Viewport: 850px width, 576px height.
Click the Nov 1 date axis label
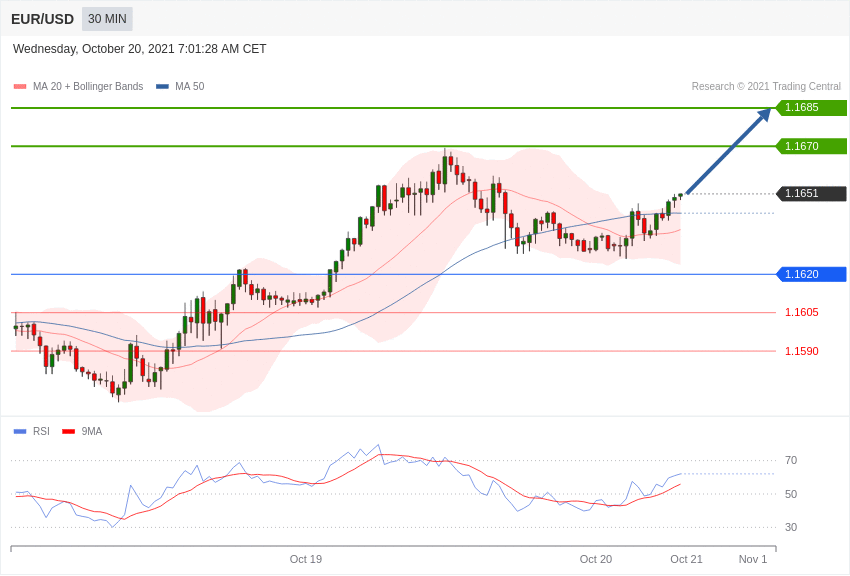[x=753, y=559]
